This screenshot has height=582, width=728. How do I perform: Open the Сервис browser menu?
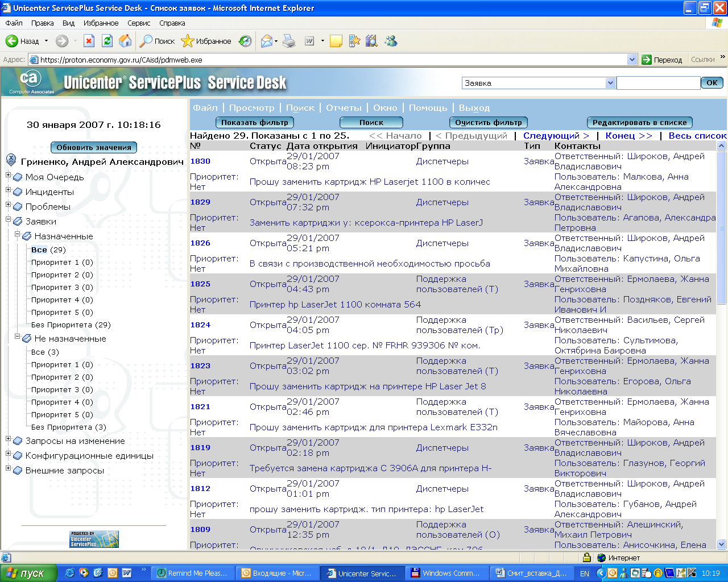point(139,23)
